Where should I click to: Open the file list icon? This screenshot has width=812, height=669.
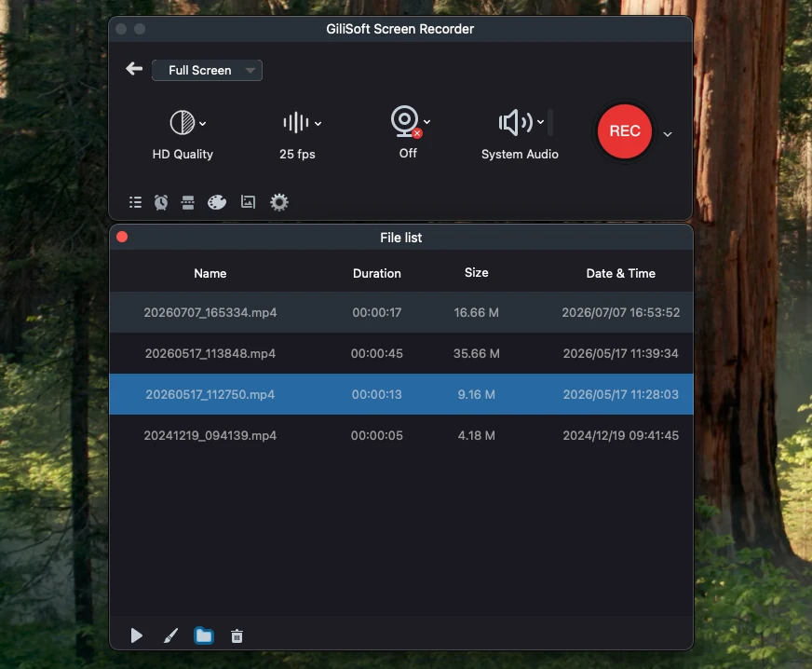(x=135, y=202)
